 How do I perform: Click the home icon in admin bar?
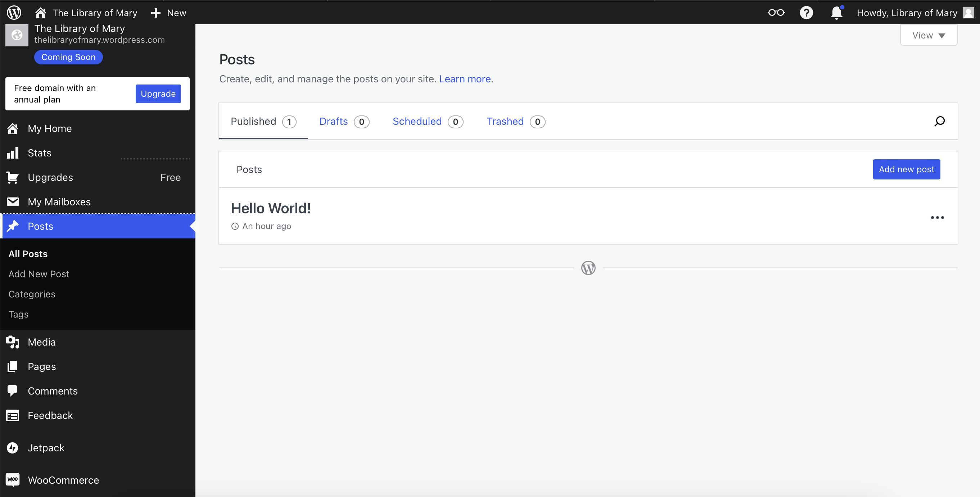[x=40, y=13]
